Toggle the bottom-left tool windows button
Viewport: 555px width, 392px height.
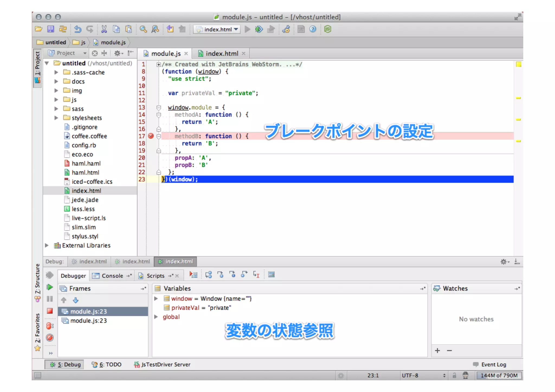[x=38, y=375]
